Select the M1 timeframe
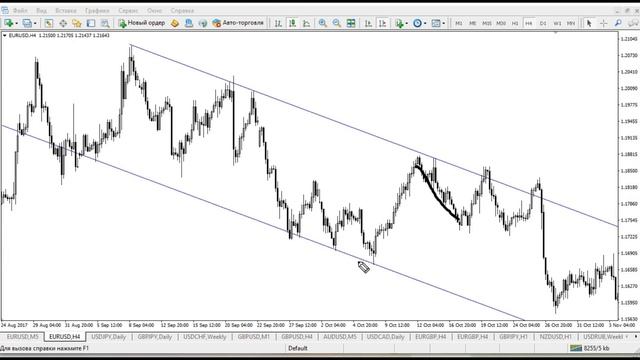This screenshot has width=640, height=360. tap(458, 24)
